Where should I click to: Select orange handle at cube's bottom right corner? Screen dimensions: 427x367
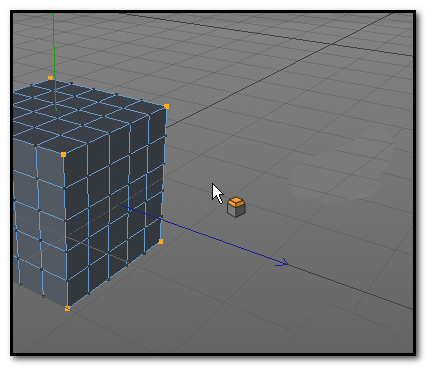click(x=161, y=241)
